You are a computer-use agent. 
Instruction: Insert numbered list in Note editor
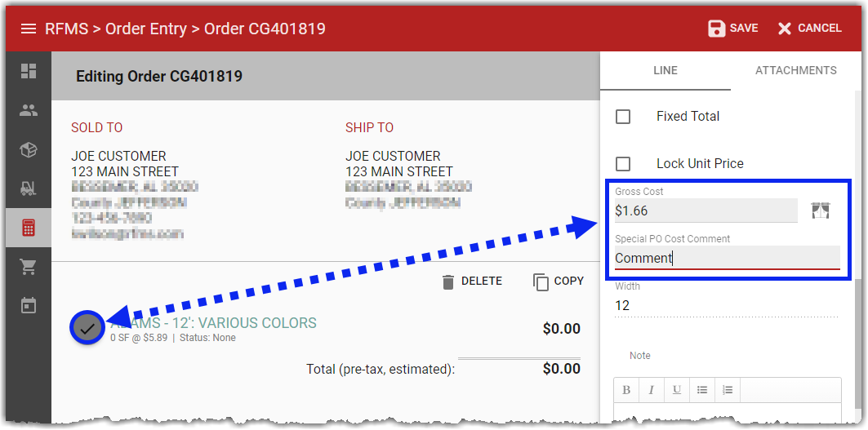click(x=728, y=390)
